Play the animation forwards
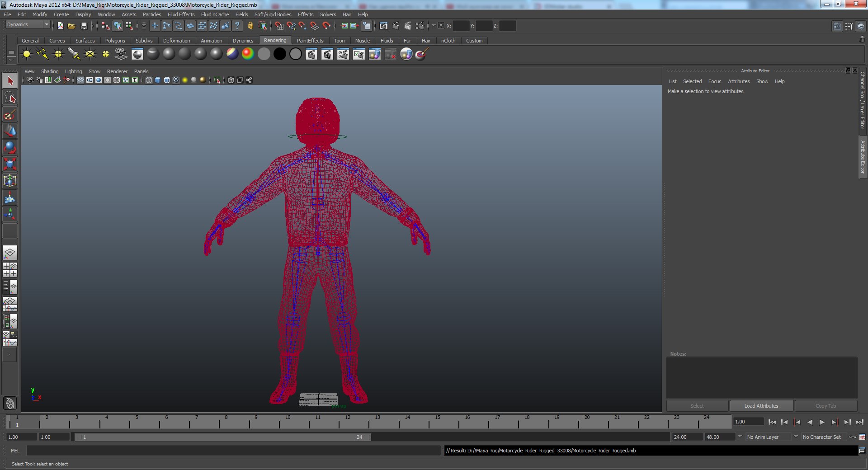 click(x=822, y=422)
